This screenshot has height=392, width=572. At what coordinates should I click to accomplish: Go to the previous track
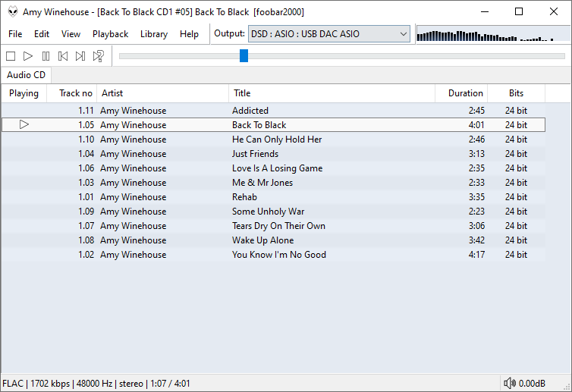click(x=63, y=56)
